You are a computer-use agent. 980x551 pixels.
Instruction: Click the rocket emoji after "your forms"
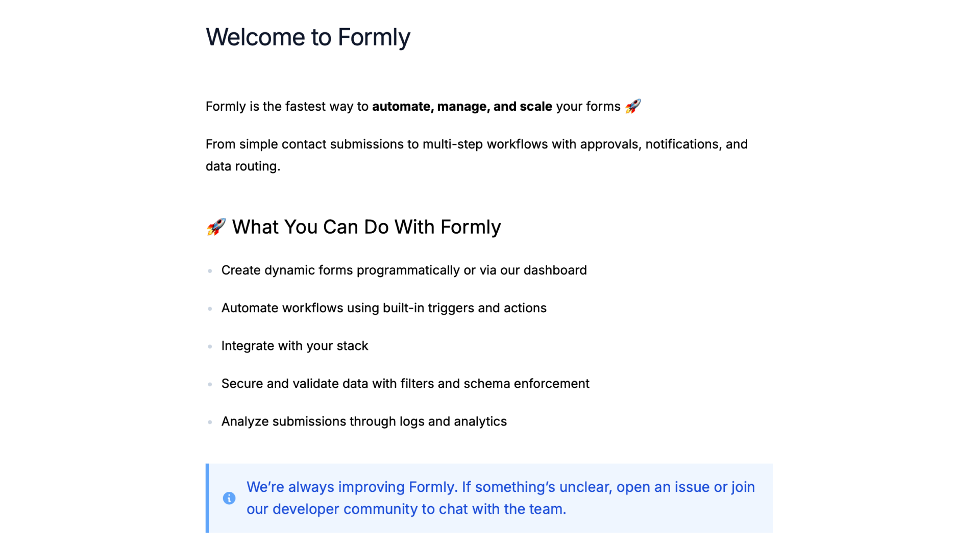pos(633,106)
